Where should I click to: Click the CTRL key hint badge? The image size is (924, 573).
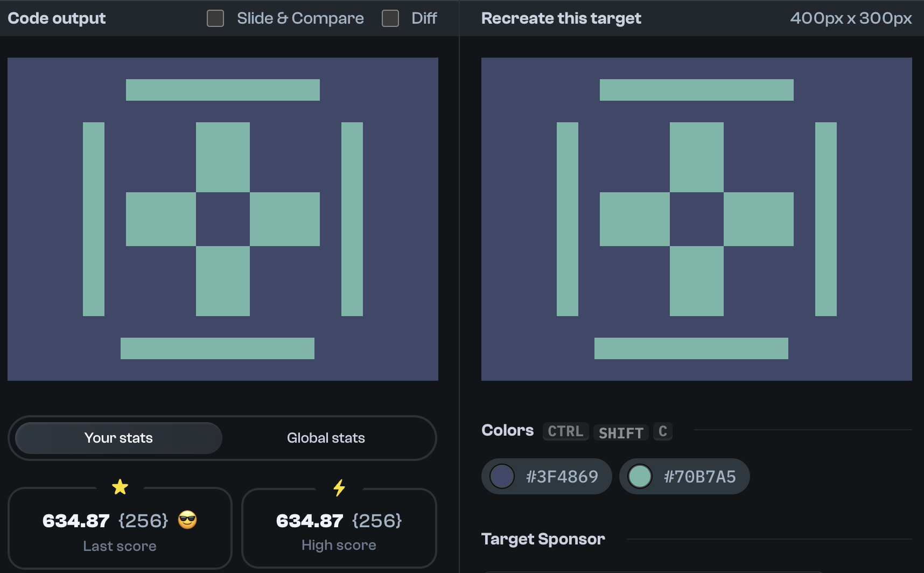(x=565, y=431)
